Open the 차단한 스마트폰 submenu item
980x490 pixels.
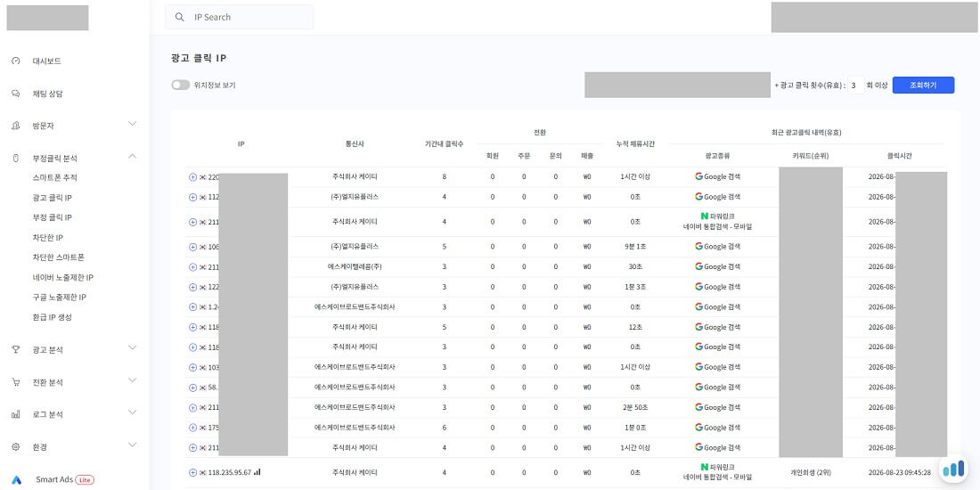tap(58, 257)
